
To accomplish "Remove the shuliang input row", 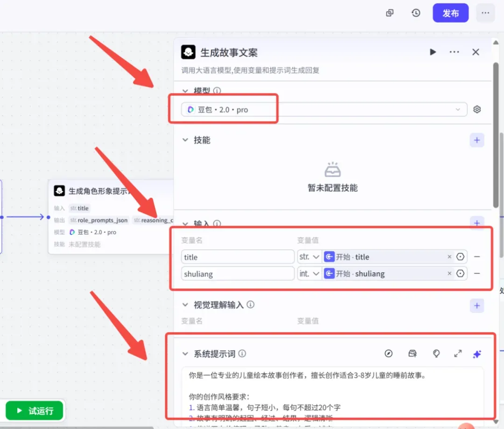I will pos(477,274).
